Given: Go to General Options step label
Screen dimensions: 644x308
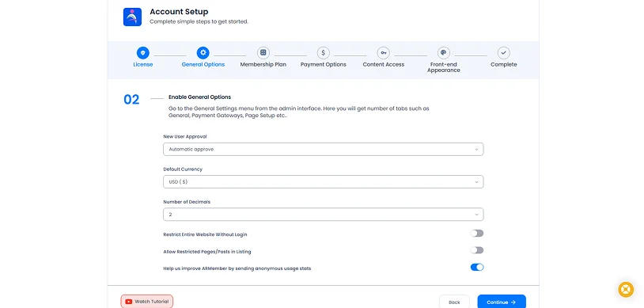Looking at the screenshot, I should [203, 65].
